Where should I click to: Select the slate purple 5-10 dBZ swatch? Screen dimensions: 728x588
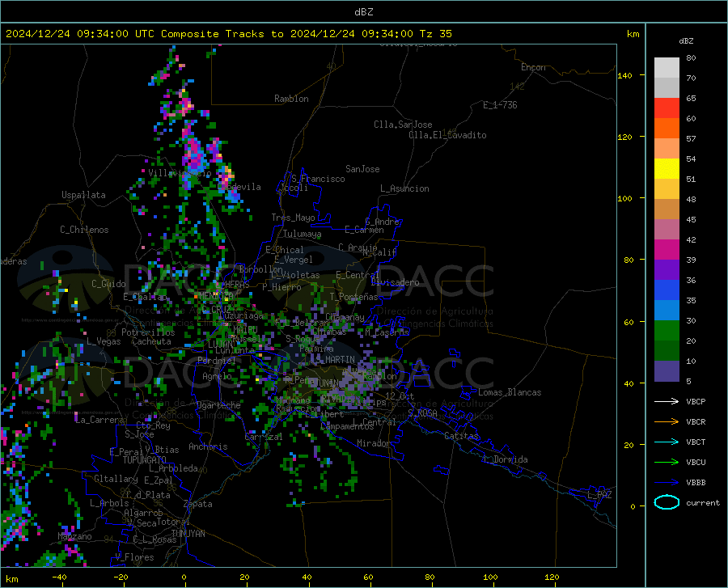pos(667,371)
